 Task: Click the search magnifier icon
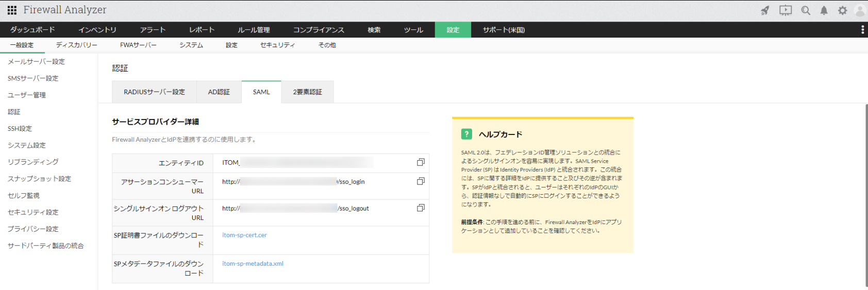pos(806,10)
